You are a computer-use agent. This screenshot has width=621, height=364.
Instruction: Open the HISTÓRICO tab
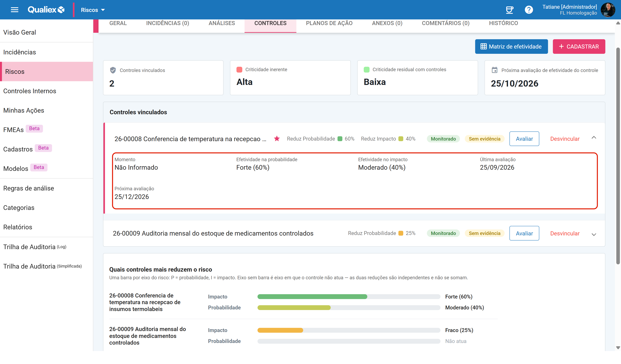503,23
